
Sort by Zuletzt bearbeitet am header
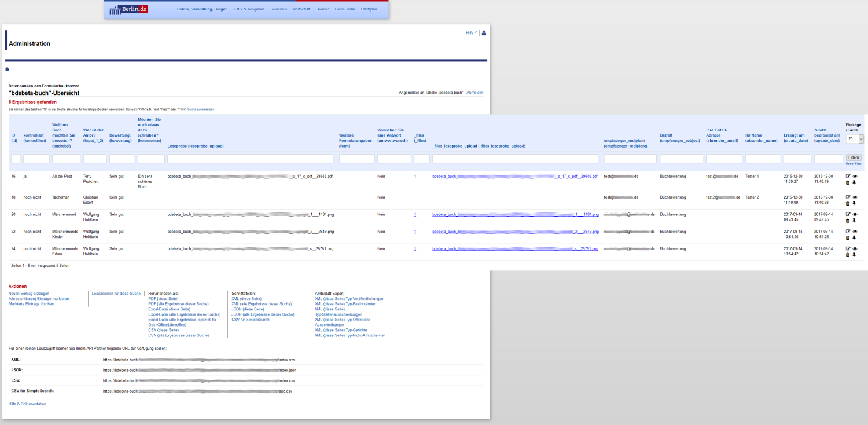(x=827, y=135)
